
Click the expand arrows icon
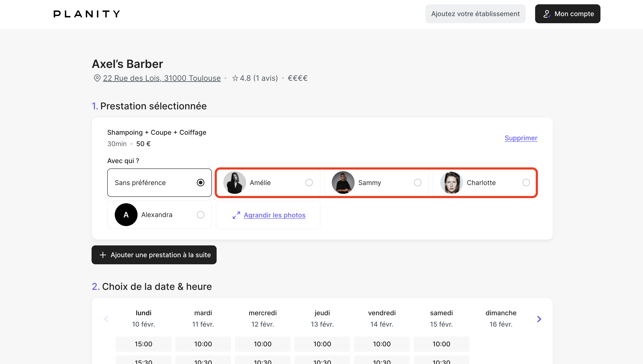[236, 215]
